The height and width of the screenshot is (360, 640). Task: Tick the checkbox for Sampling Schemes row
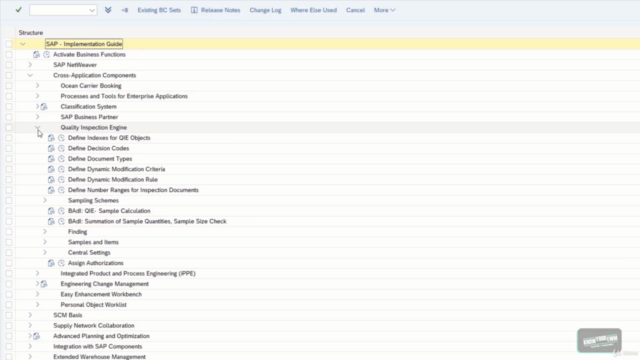click(9, 200)
